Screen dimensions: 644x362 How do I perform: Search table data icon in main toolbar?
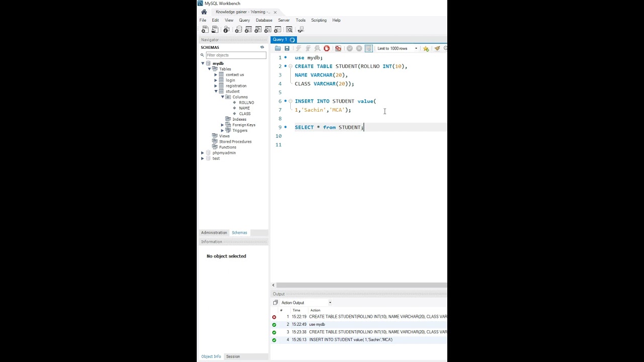tap(289, 30)
